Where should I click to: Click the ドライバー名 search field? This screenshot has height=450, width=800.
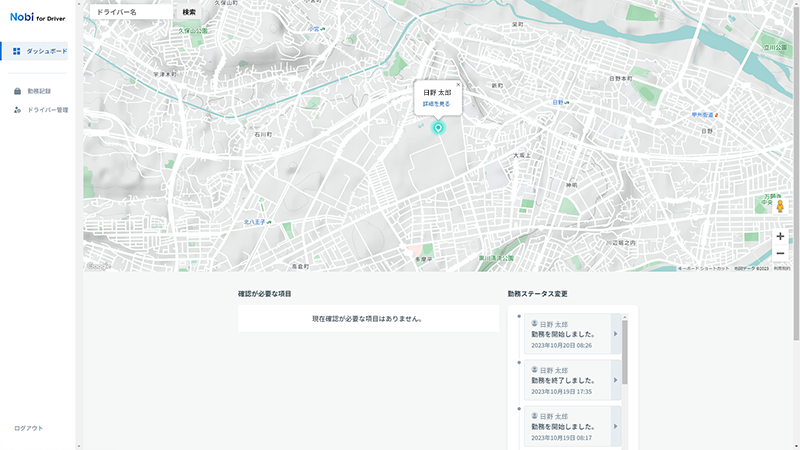pos(130,12)
